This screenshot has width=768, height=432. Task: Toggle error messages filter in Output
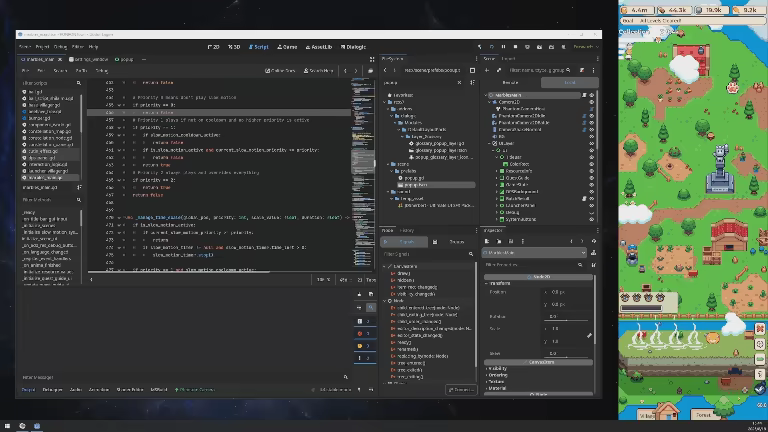[x=364, y=334]
